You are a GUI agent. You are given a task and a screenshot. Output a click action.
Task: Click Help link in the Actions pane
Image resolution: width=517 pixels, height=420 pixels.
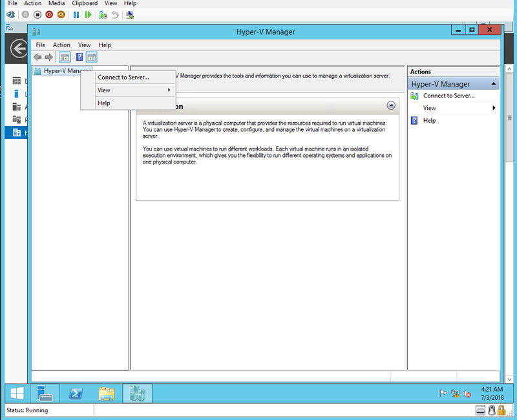(429, 120)
